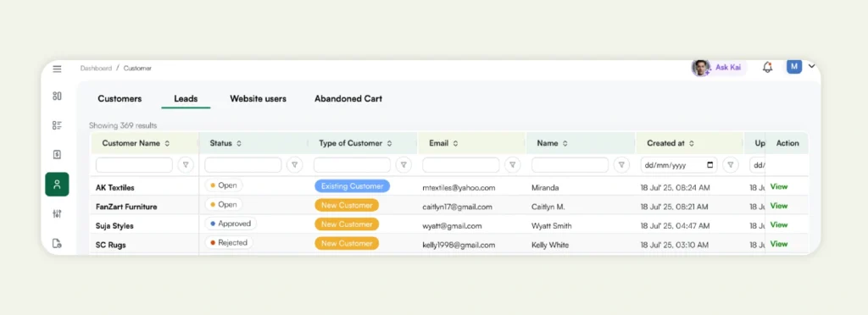The image size is (868, 315).
Task: Click email caitlyn17@gmail.com
Action: pos(457,207)
